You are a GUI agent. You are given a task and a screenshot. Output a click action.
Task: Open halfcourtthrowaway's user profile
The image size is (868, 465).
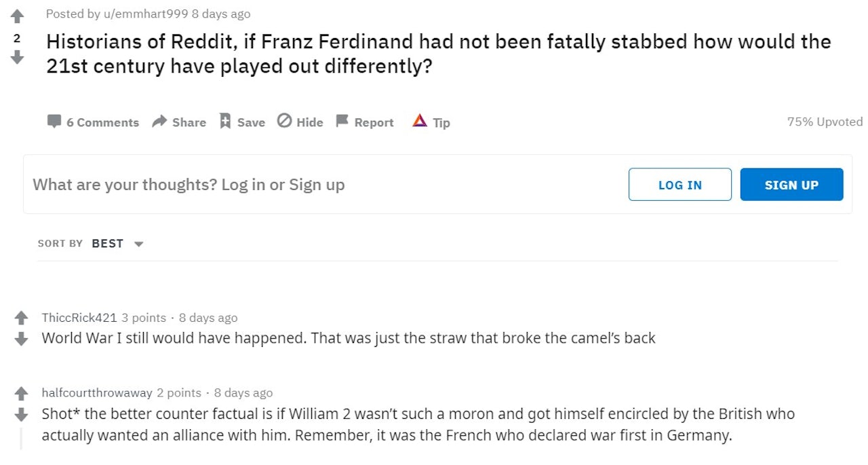tap(97, 393)
